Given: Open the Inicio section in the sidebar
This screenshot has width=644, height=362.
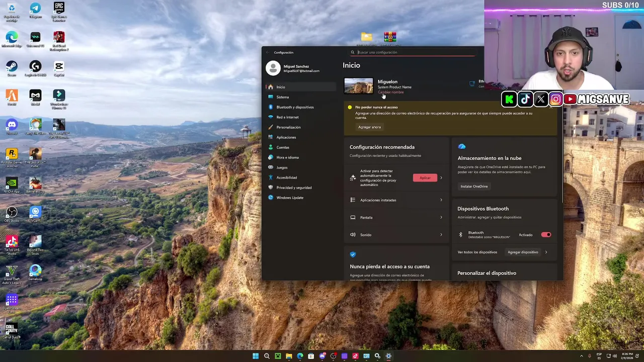Looking at the screenshot, I should tap(300, 87).
